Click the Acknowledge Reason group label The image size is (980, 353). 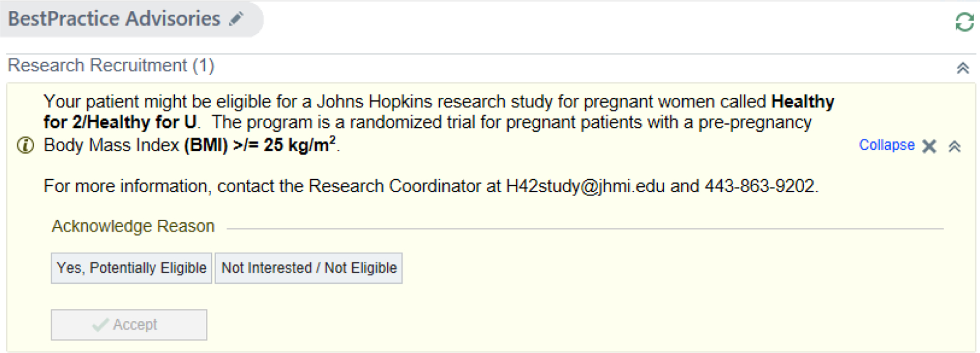pyautogui.click(x=133, y=226)
